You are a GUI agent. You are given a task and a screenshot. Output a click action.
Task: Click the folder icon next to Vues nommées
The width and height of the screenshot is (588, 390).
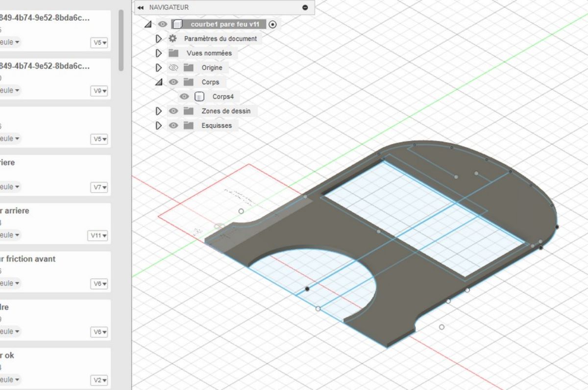pos(173,53)
